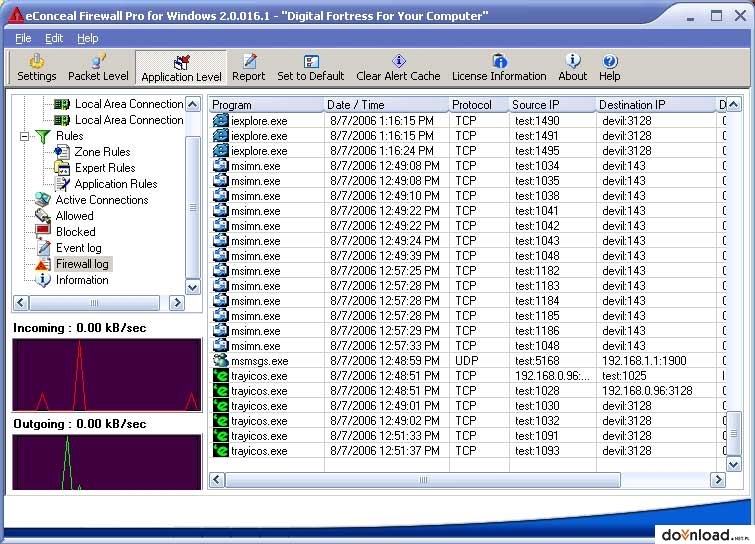Switch to Packet Level view
This screenshot has width=755, height=544.
coord(98,68)
